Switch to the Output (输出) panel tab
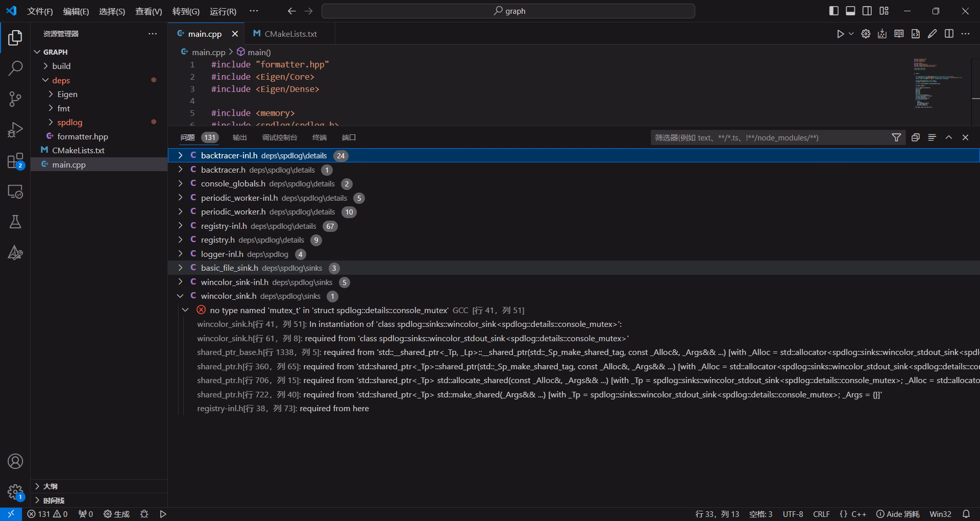 (239, 137)
